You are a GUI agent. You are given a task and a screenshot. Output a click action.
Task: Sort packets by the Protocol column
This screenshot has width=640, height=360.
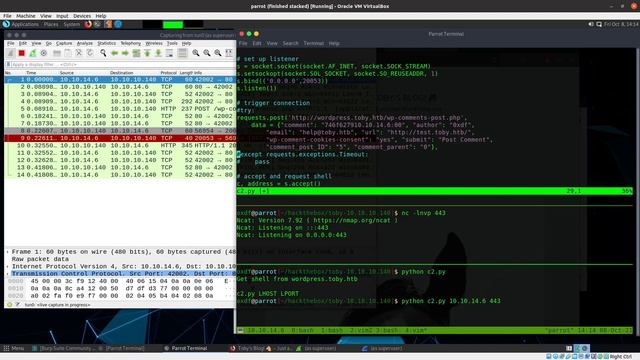[168, 73]
